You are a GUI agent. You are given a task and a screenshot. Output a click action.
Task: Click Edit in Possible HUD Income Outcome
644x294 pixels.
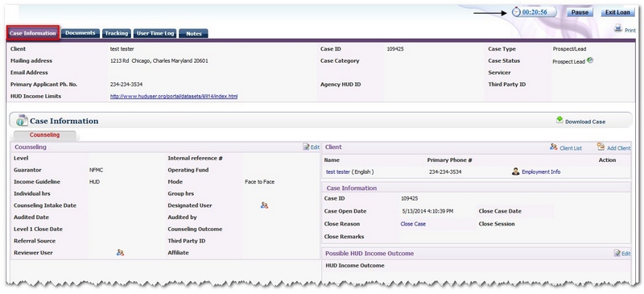(x=625, y=254)
